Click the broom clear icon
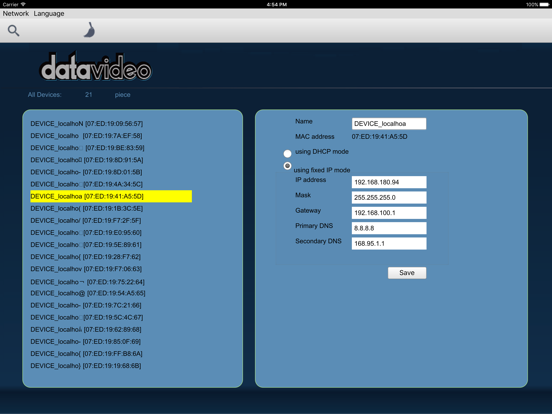This screenshot has width=552, height=414. pyautogui.click(x=89, y=30)
